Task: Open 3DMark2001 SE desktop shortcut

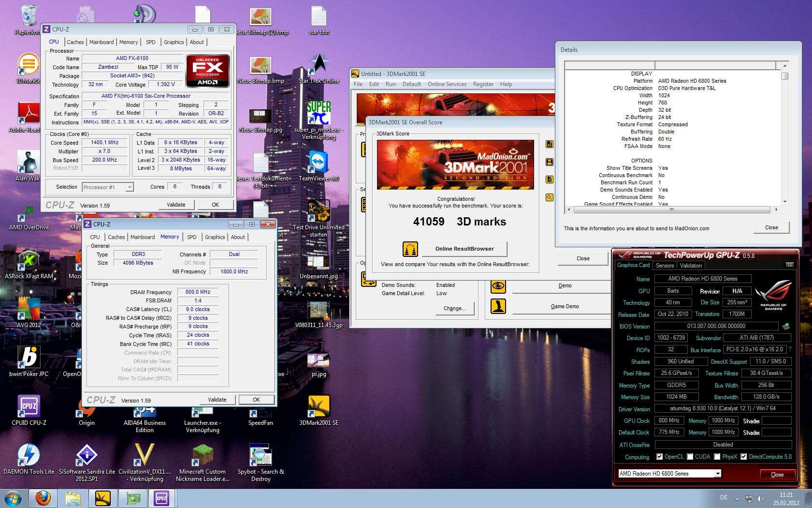Action: 319,410
